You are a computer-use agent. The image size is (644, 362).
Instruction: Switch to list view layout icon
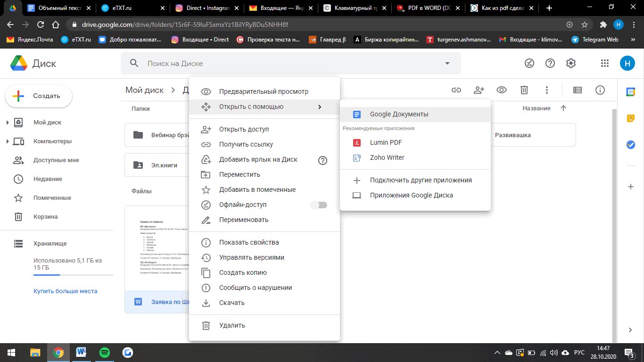point(577,90)
